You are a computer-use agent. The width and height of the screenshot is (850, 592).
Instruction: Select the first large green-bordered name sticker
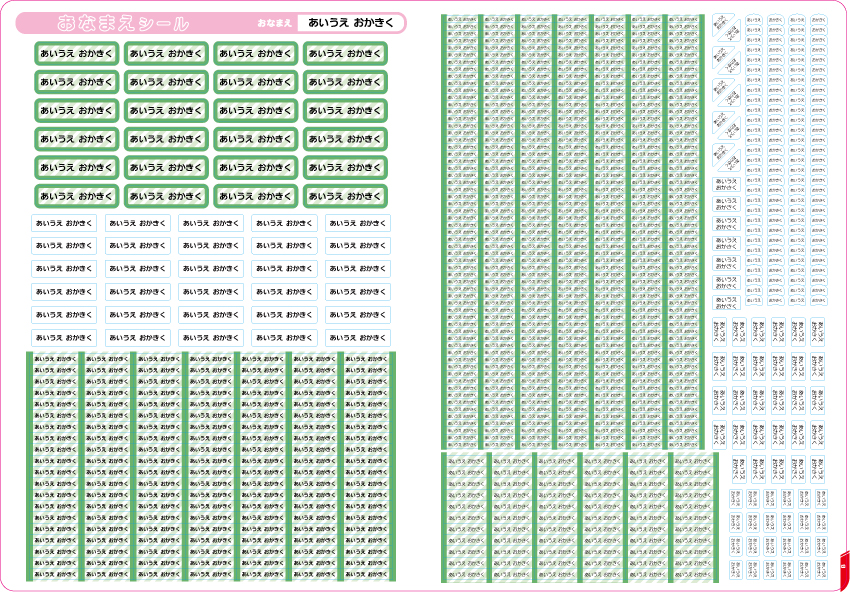point(76,53)
